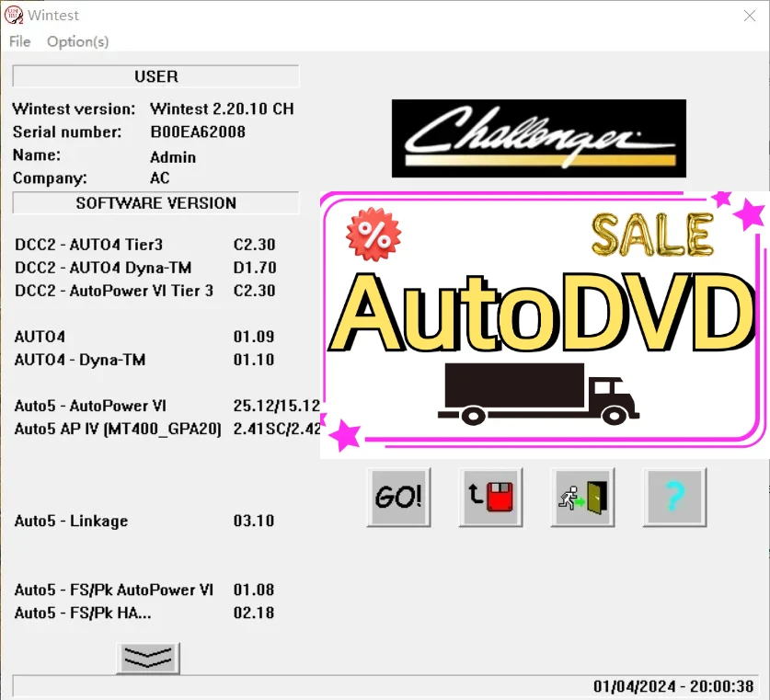
Task: Click the USER header bar
Action: [155, 76]
